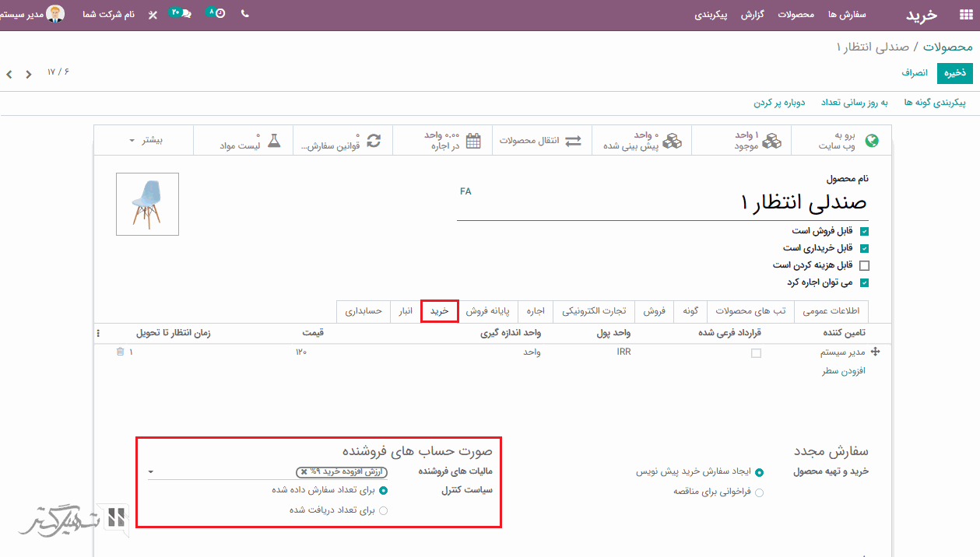980x557 pixels.
Task: Go to next record with arrow
Action: click(9, 75)
